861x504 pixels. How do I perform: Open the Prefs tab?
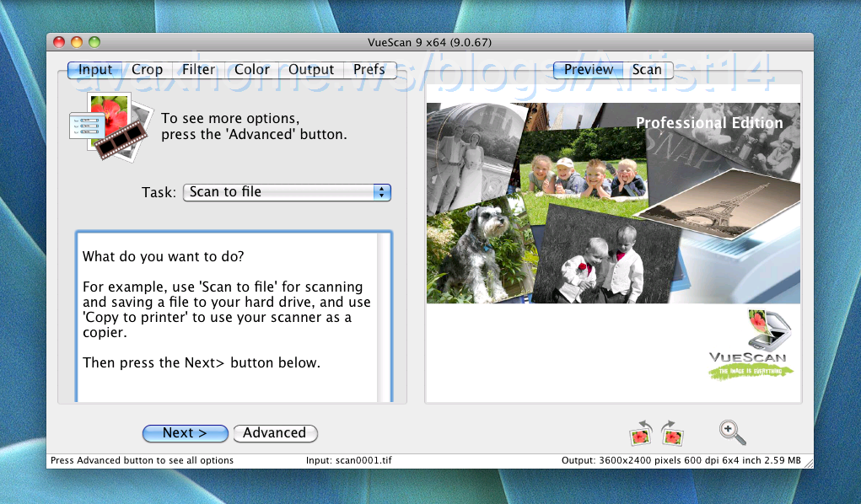(x=369, y=70)
